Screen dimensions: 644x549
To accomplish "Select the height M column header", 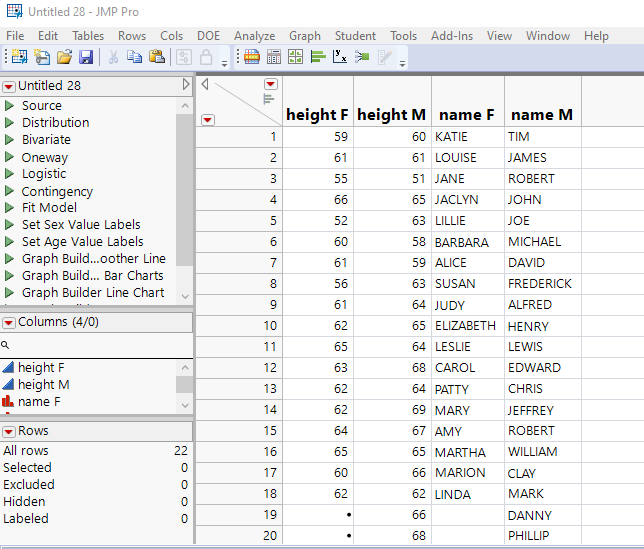I will [x=392, y=101].
